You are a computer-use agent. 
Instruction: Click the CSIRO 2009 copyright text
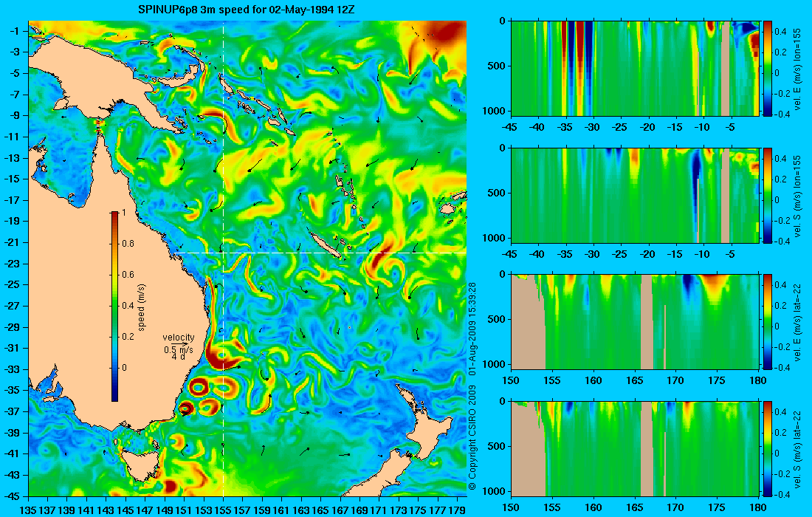(472, 438)
